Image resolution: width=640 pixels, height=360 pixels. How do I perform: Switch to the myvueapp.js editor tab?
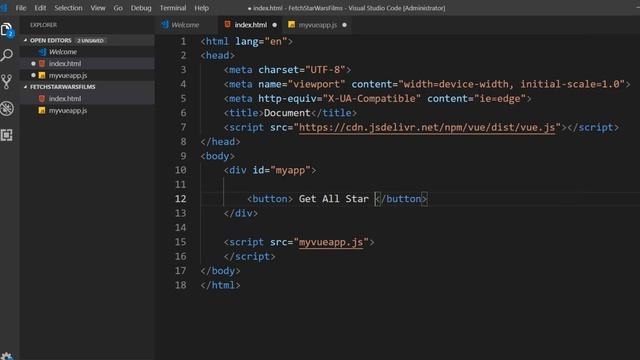[318, 25]
